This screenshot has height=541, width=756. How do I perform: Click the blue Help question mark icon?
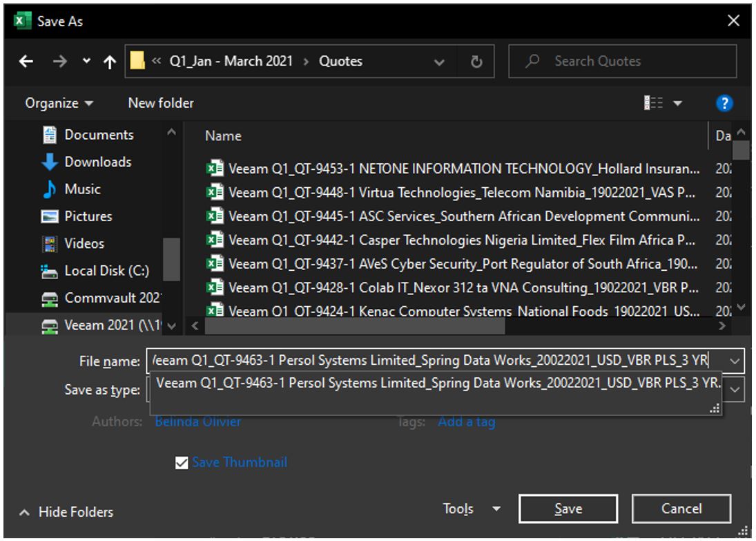point(724,103)
